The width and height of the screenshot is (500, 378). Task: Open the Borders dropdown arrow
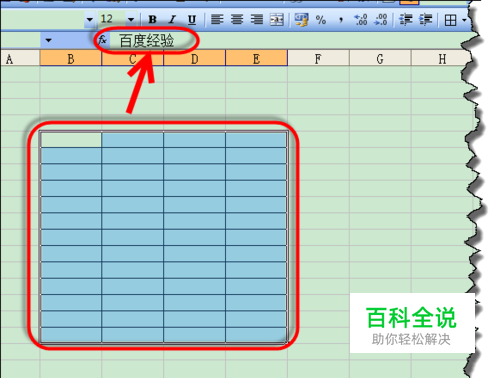464,20
